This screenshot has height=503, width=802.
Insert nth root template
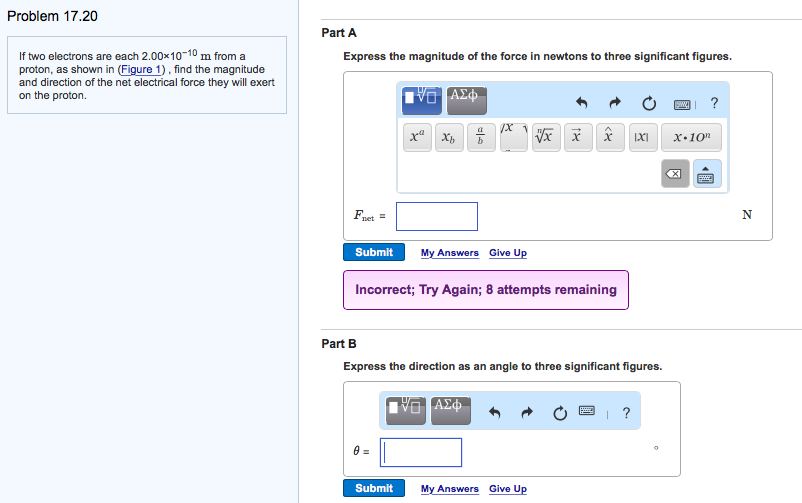545,139
